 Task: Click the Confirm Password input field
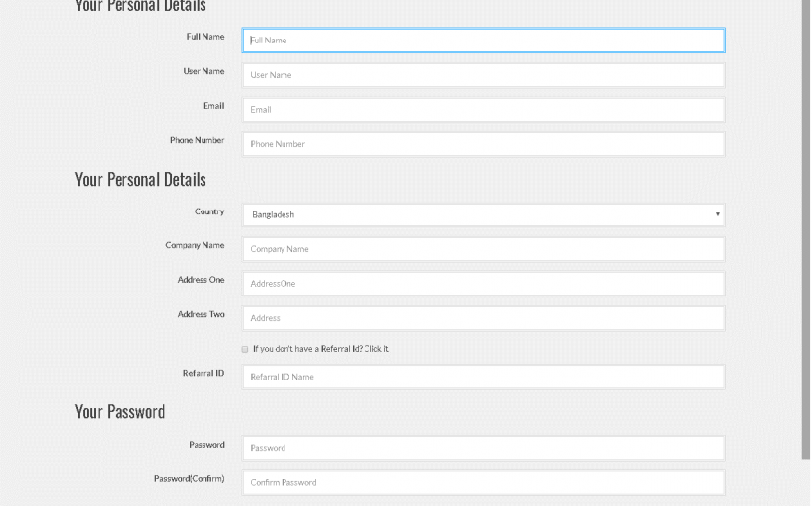coord(483,482)
